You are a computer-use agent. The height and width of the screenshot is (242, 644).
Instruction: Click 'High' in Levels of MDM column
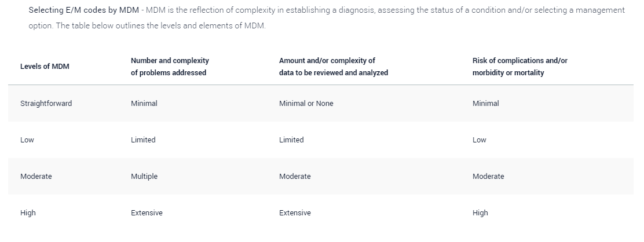click(28, 213)
